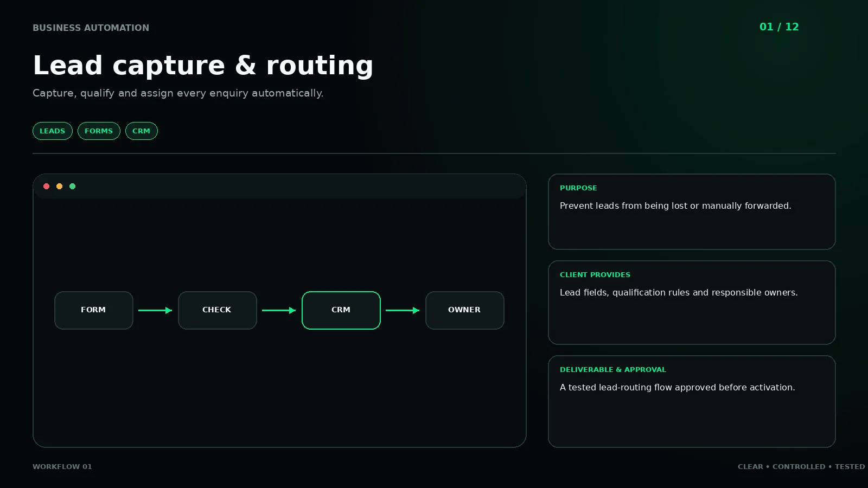
Task: Click the arrow between CRM and OWNER
Action: tap(403, 310)
